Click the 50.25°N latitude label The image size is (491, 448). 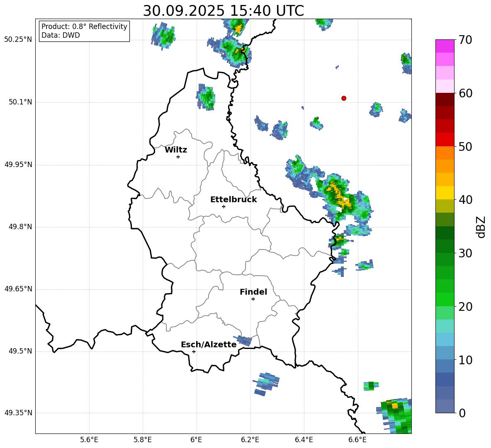pos(18,40)
